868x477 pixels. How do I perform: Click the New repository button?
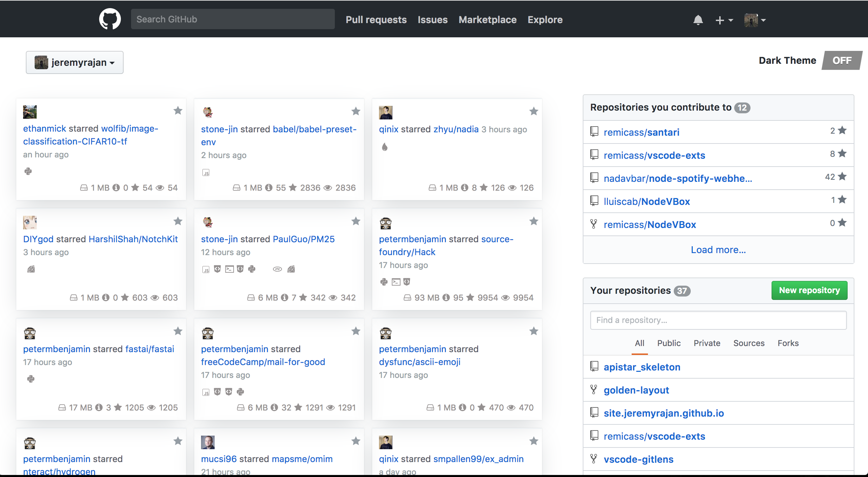click(x=809, y=290)
